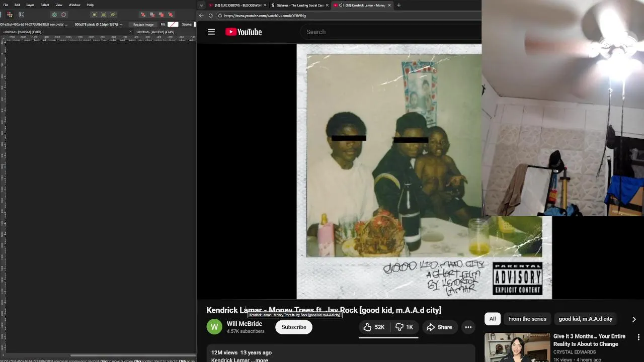
Task: Click middle green selection-box toolbar icon
Action: 104,15
